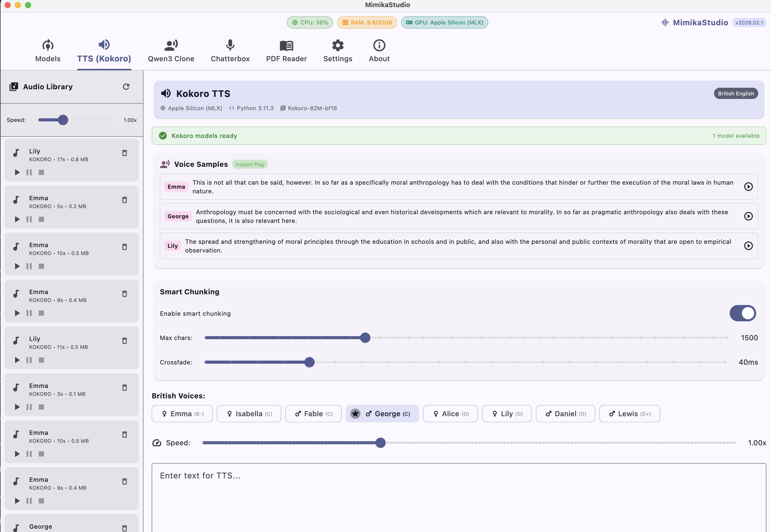Image resolution: width=771 pixels, height=532 pixels.
Task: Play Lily's voice sample
Action: click(x=749, y=246)
